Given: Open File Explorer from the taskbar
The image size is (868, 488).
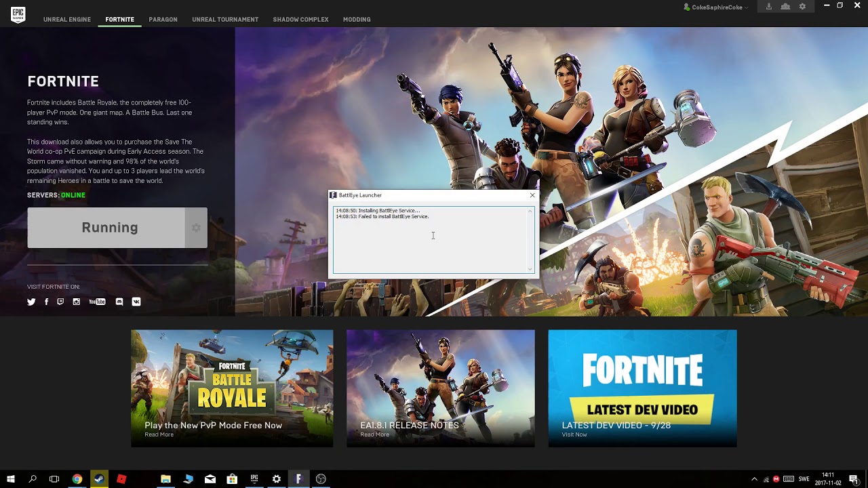Looking at the screenshot, I should (x=165, y=479).
